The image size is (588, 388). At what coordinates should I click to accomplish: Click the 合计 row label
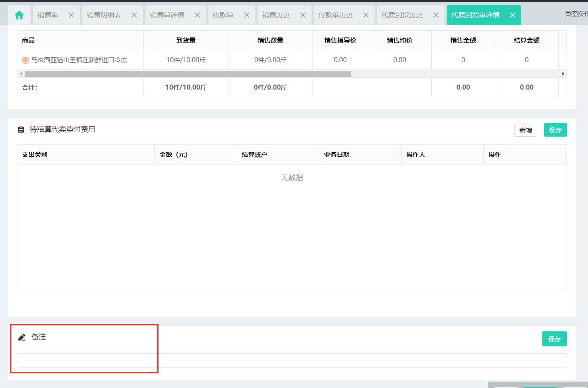pyautogui.click(x=30, y=87)
